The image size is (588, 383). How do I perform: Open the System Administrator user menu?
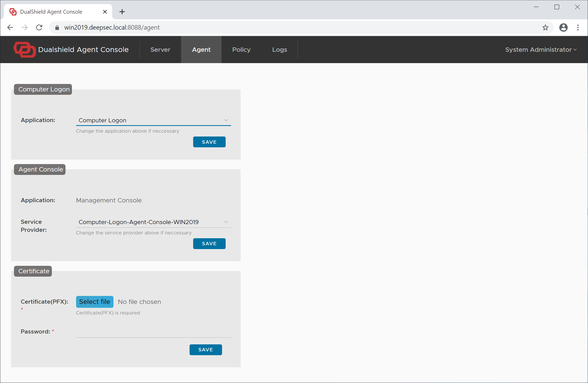(x=541, y=49)
